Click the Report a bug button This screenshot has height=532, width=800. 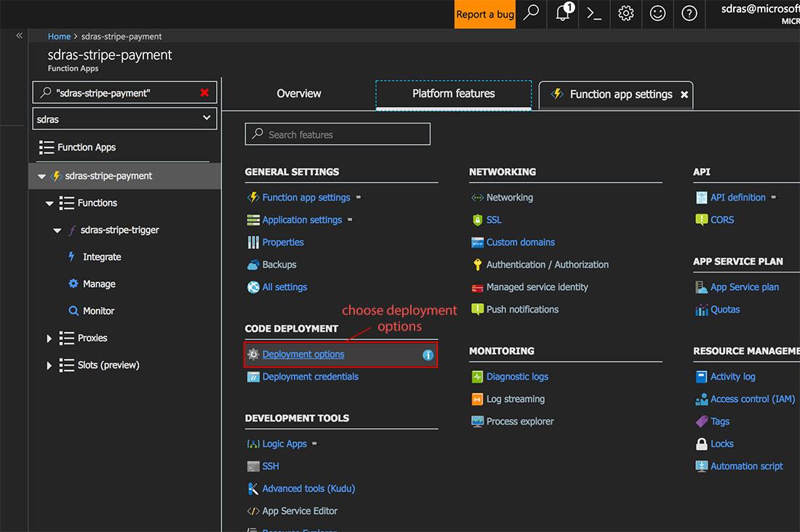click(x=484, y=14)
